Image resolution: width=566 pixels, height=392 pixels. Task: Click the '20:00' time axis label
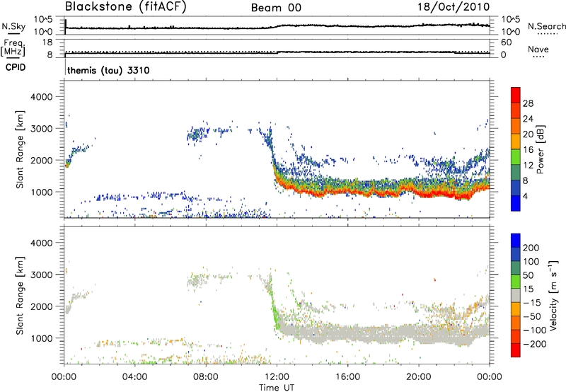419,377
